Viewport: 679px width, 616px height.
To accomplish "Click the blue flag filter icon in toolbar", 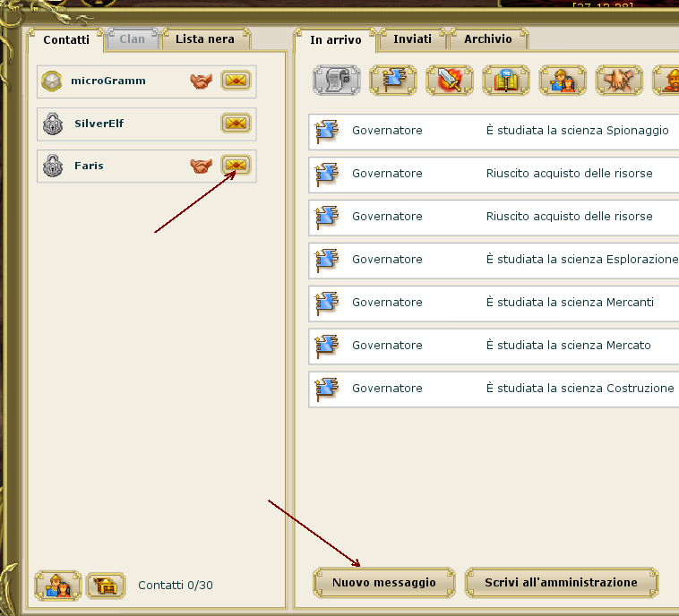I will coord(392,81).
